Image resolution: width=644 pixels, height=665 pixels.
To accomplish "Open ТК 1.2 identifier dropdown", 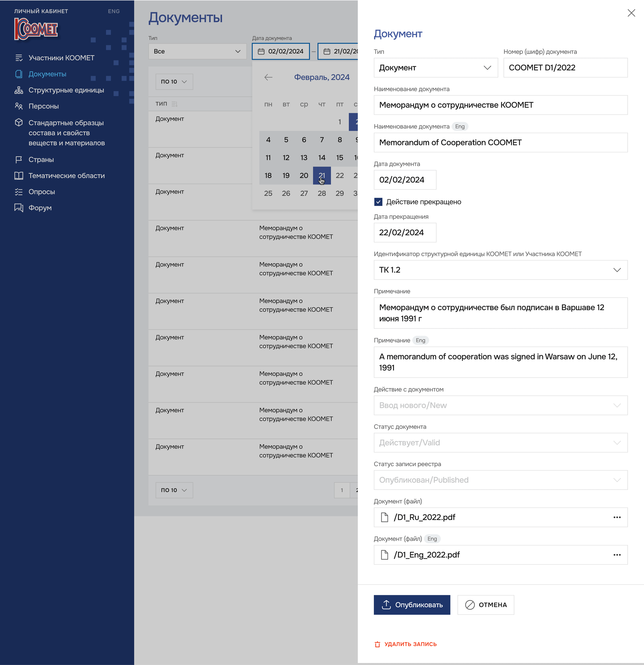I will click(501, 270).
